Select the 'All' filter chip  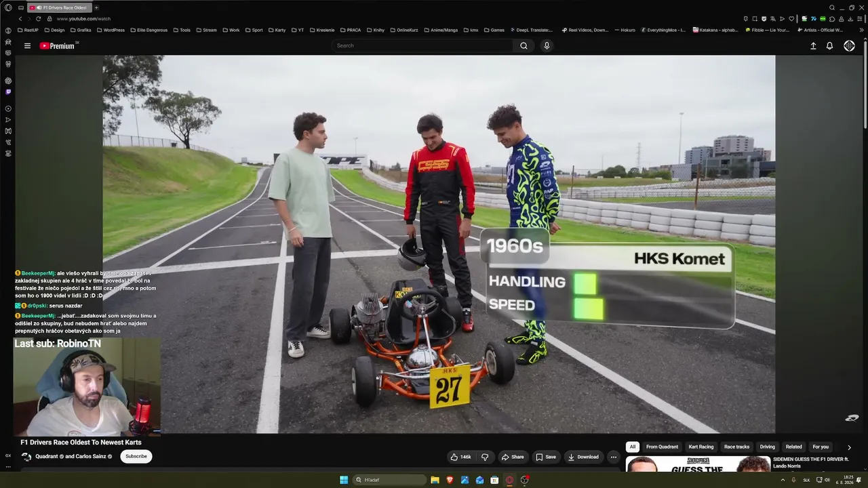(633, 447)
